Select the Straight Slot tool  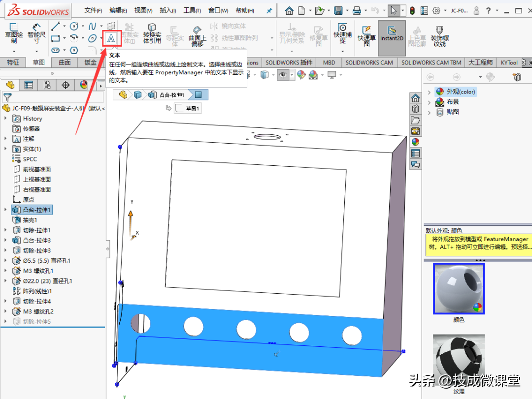pos(55,50)
